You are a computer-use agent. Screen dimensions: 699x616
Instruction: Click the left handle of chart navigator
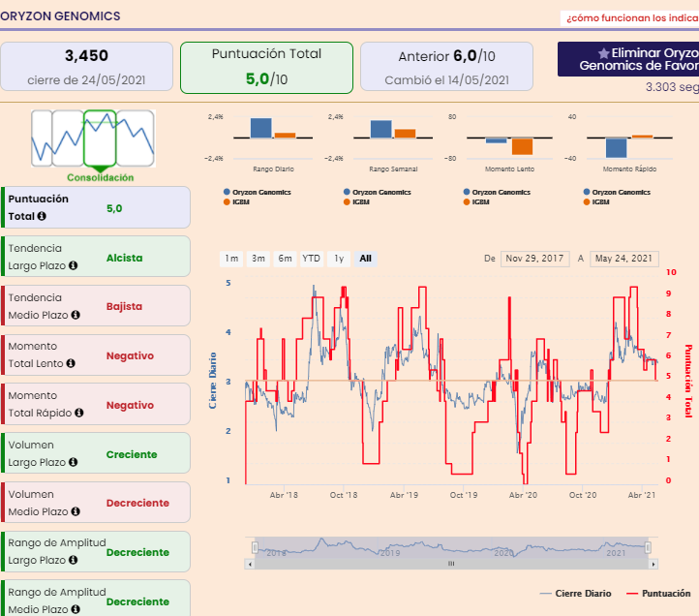coord(255,547)
